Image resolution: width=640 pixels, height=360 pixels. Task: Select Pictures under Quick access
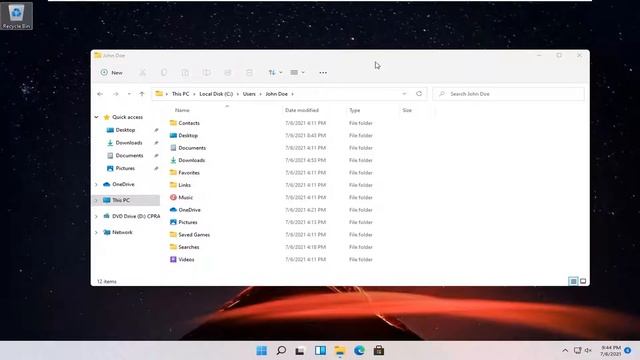coord(125,168)
